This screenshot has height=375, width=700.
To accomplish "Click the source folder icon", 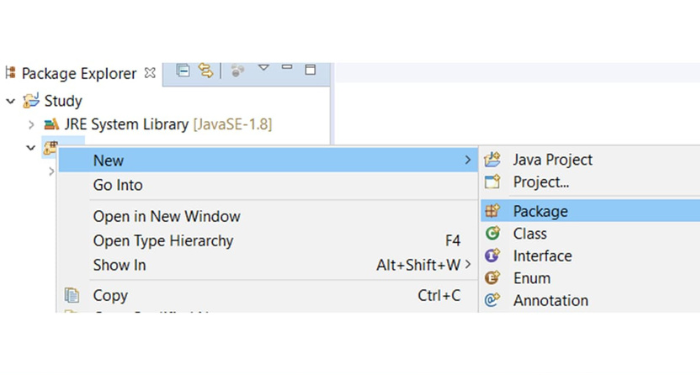I will click(x=50, y=147).
